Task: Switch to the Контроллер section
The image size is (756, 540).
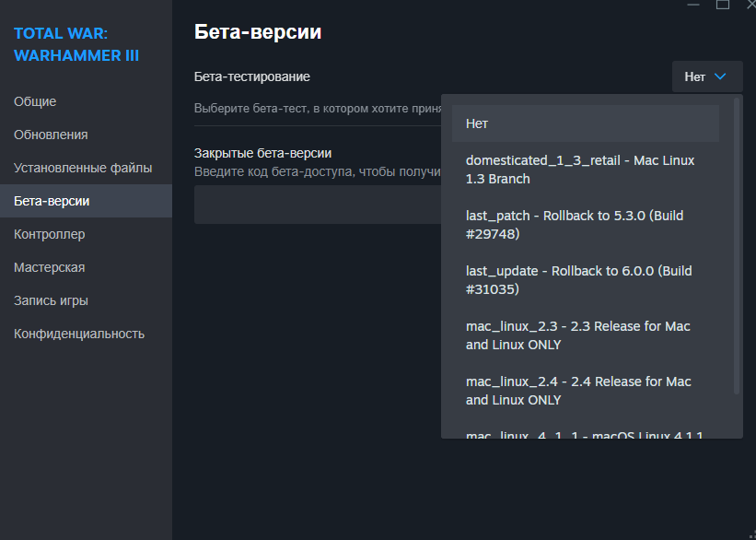Action: pos(86,234)
